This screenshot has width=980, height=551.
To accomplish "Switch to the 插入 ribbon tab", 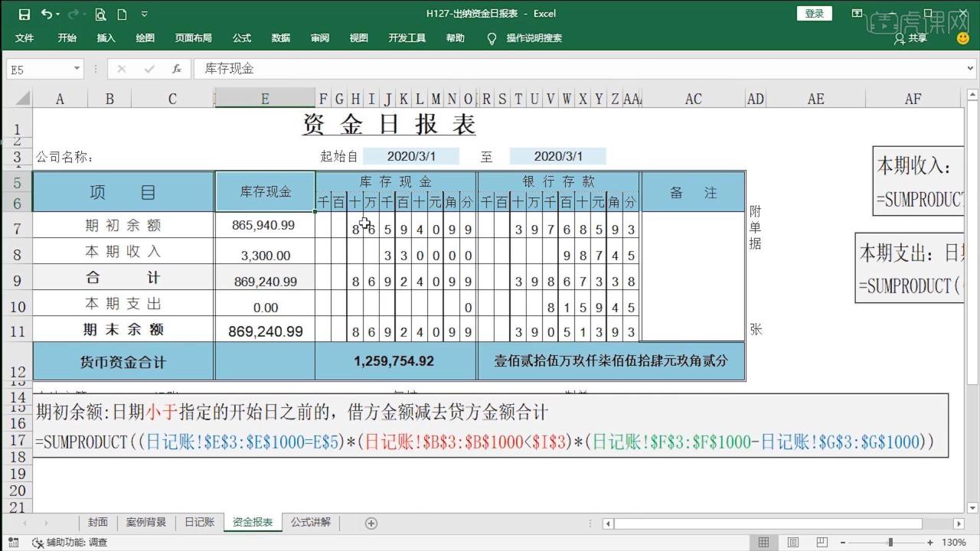I will coord(106,37).
